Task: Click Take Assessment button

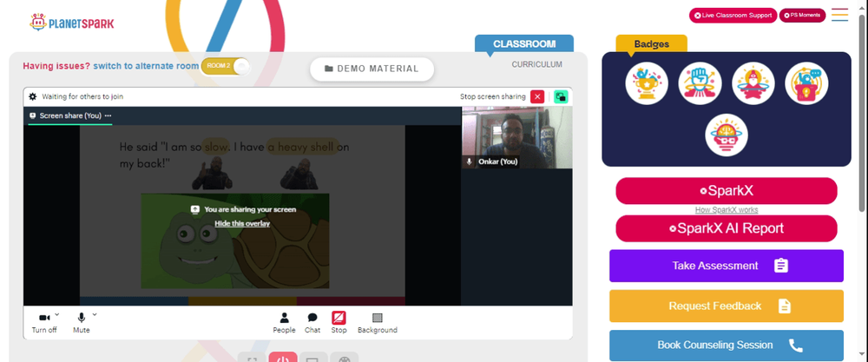Action: (x=727, y=266)
